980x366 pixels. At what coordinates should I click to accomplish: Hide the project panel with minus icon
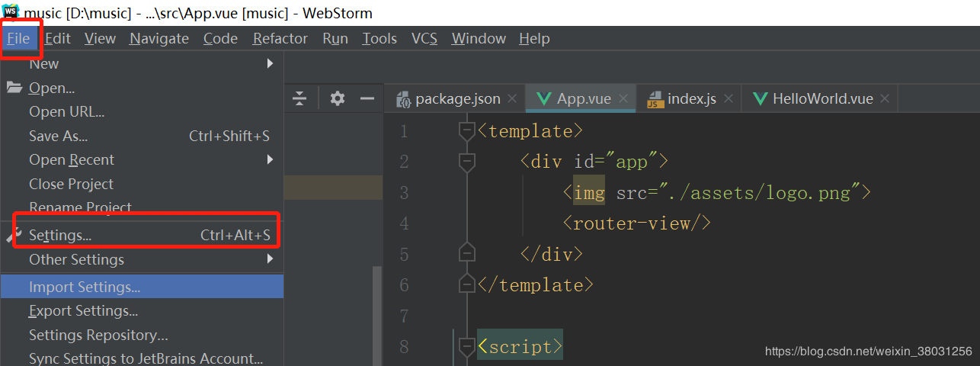coord(367,98)
